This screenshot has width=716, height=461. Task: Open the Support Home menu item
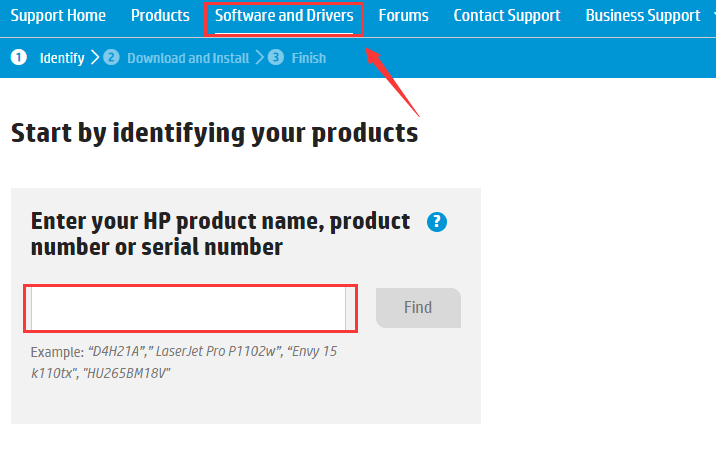click(58, 16)
